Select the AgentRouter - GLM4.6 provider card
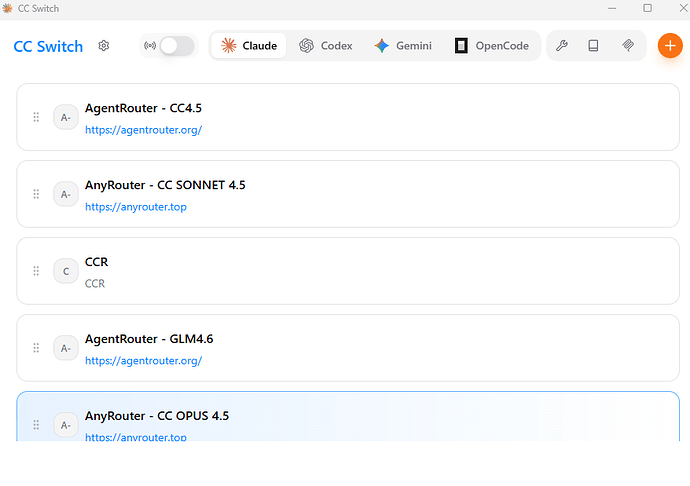690x486 pixels. (400, 347)
